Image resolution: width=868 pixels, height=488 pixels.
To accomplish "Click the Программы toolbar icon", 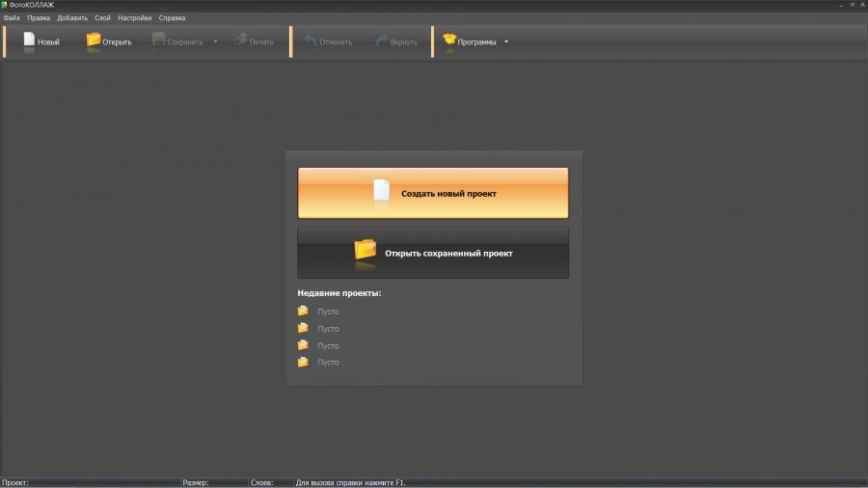I will [449, 41].
